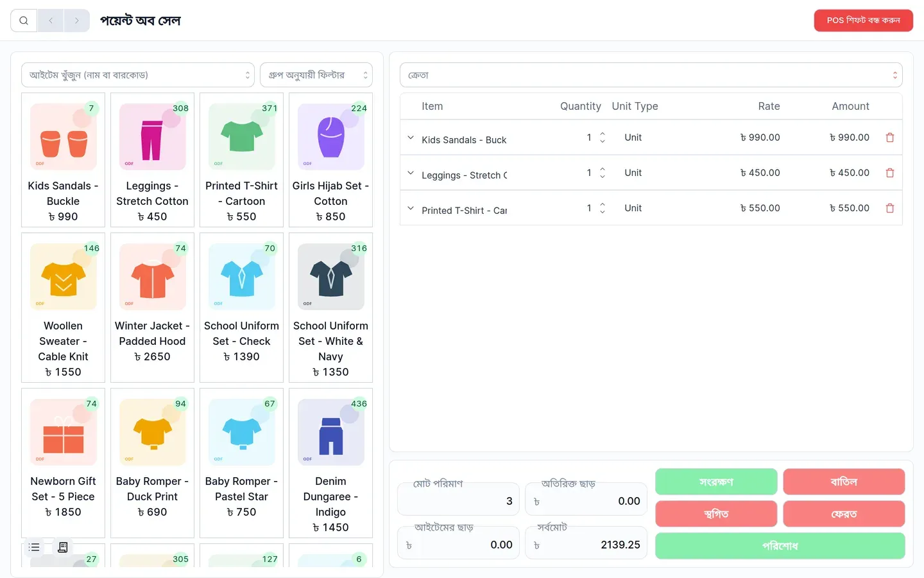The height and width of the screenshot is (578, 924).
Task: Add School Uniform Set - White & Navy
Action: coord(330,308)
